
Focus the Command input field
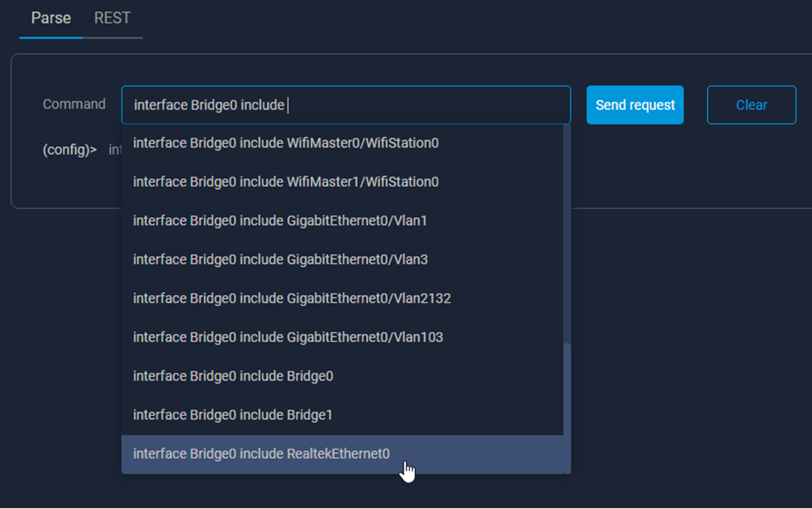pyautogui.click(x=423, y=105)
